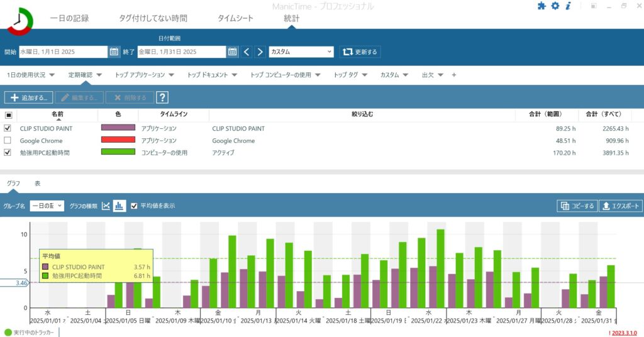Select bar chart type
The image size is (644, 337).
point(119,206)
